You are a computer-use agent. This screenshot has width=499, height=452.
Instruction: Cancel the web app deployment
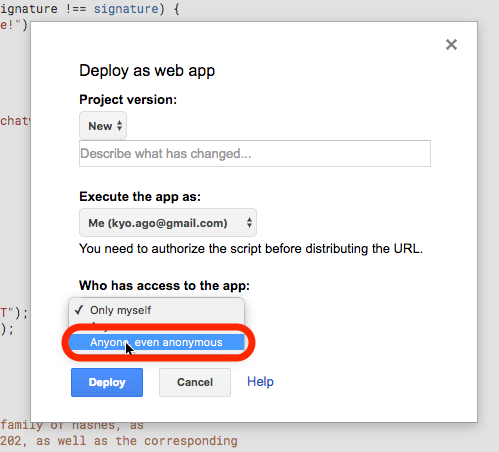click(x=195, y=382)
